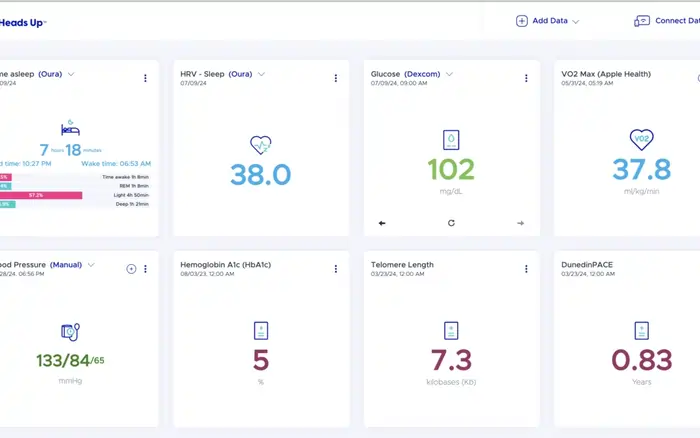Screen dimensions: 700x438
Task: Expand the Glucose Dexcom source chevron
Action: click(450, 74)
